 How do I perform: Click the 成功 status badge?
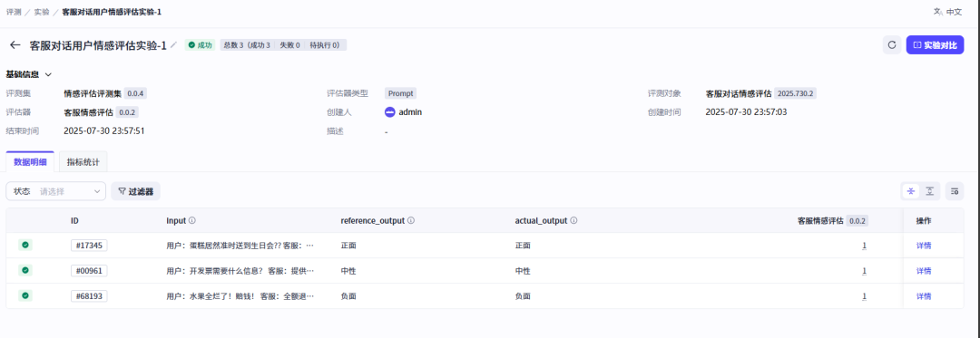click(x=200, y=45)
